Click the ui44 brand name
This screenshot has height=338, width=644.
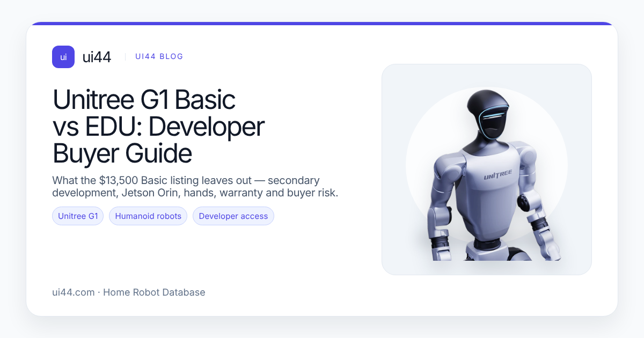point(97,57)
